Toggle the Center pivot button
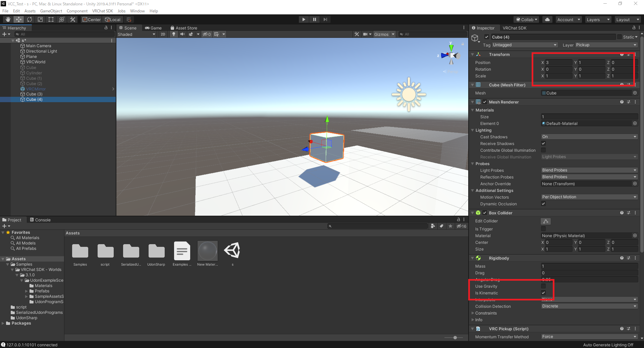Viewport: 644px width, 348px height. click(92, 19)
